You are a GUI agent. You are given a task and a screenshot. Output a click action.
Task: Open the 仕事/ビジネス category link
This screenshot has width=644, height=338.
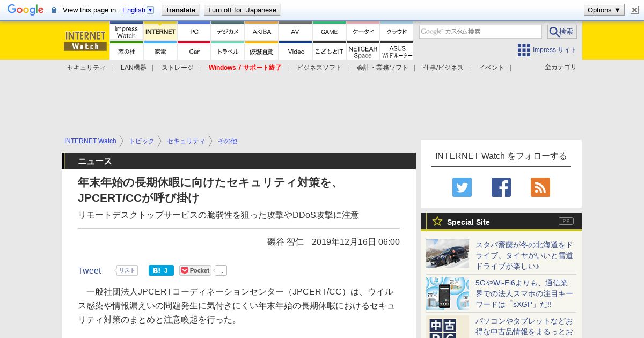pyautogui.click(x=443, y=68)
